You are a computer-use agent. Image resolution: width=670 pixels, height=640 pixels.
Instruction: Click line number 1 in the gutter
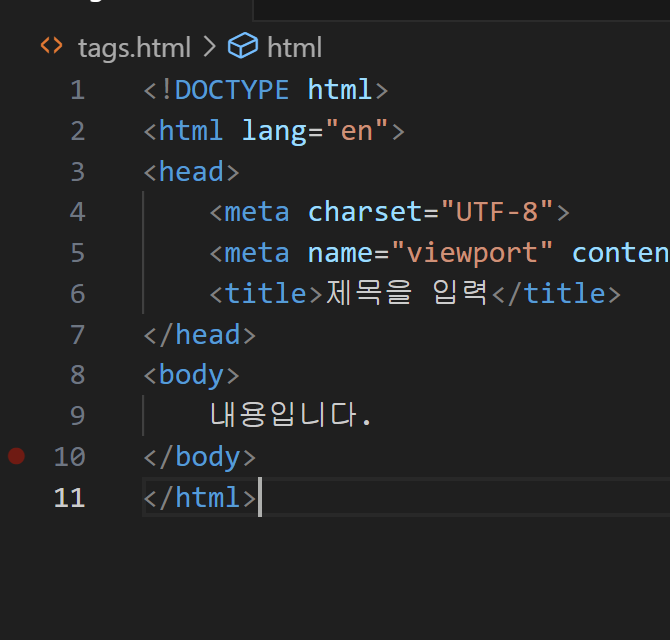78,90
